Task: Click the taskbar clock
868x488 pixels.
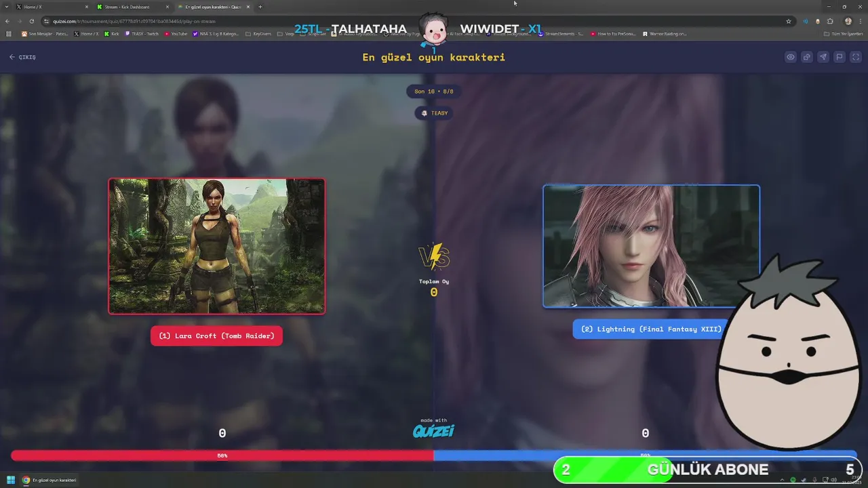Action: (x=853, y=480)
